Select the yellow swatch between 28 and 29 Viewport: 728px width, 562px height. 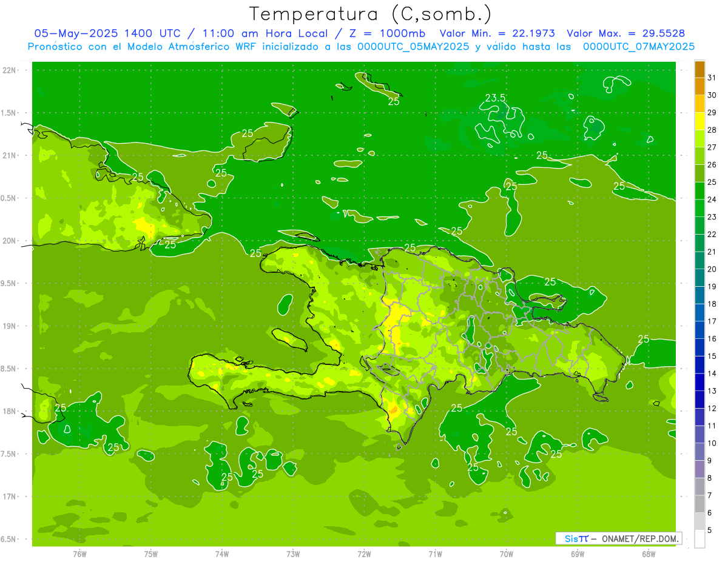point(699,121)
